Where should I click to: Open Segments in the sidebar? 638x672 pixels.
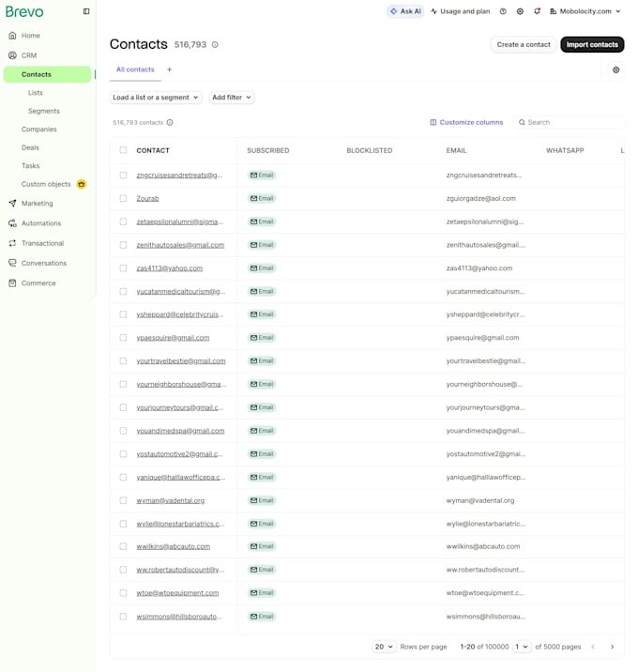click(x=44, y=111)
